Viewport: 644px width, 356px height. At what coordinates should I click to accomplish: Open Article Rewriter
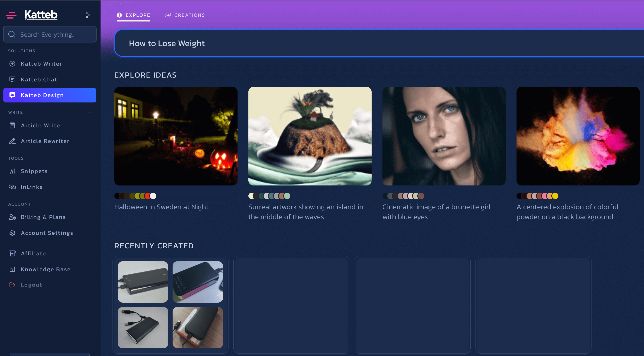(50, 141)
